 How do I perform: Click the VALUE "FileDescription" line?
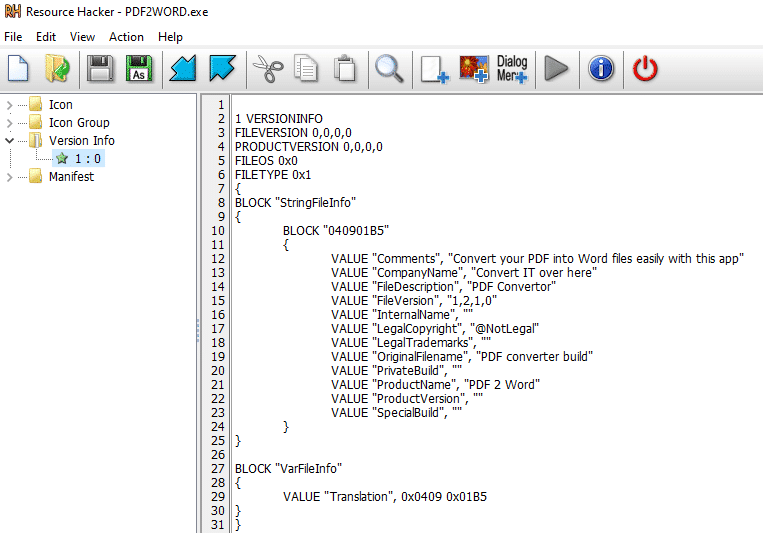click(444, 287)
